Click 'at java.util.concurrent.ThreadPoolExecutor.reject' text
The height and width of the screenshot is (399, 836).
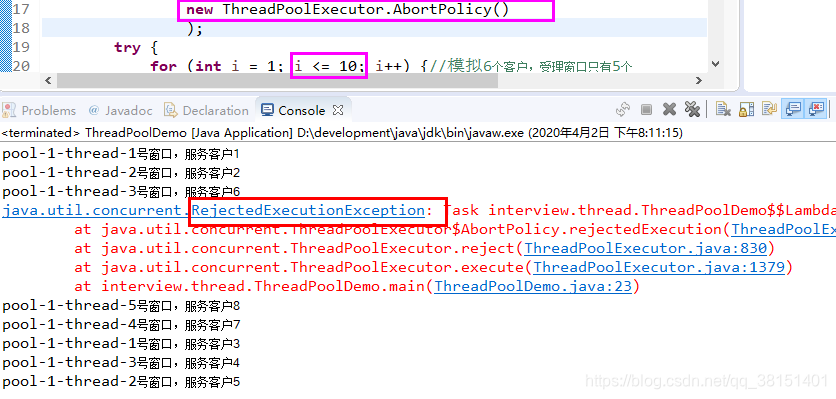295,249
